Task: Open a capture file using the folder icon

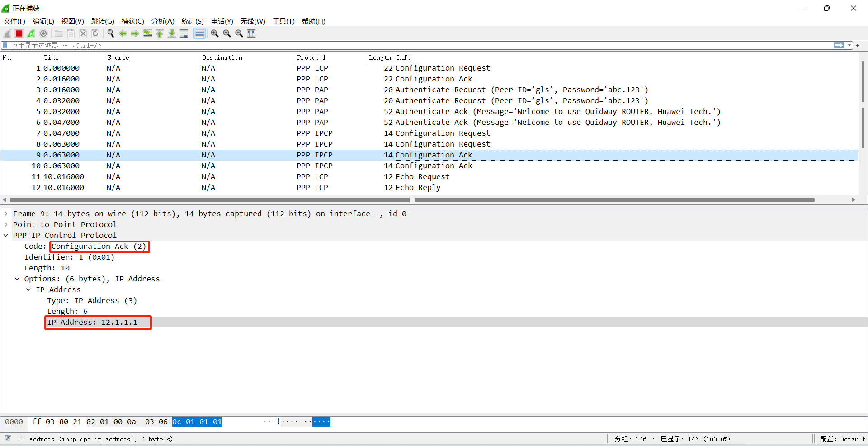Action: click(x=59, y=33)
